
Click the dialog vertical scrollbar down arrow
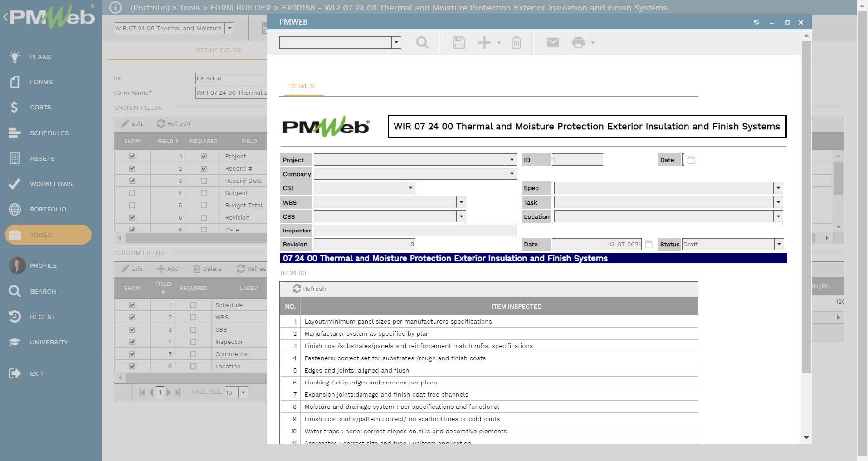pos(806,438)
